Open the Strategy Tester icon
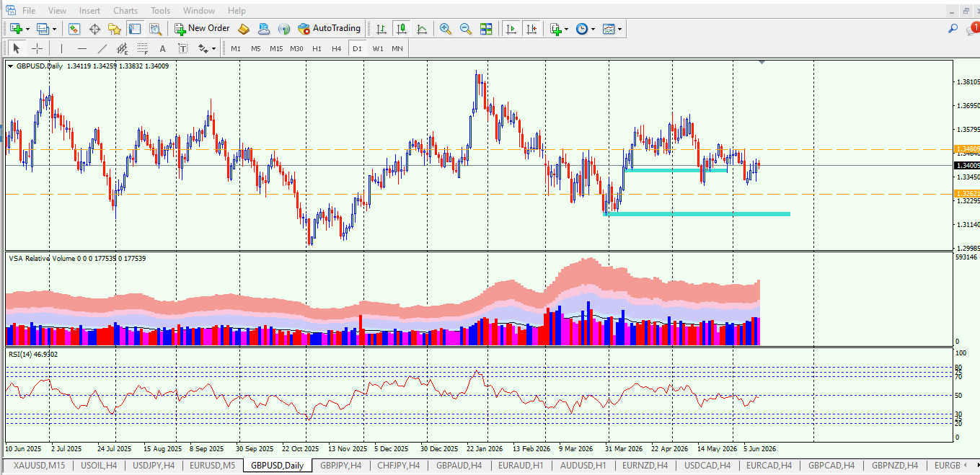This screenshot has width=980, height=475. 155,29
